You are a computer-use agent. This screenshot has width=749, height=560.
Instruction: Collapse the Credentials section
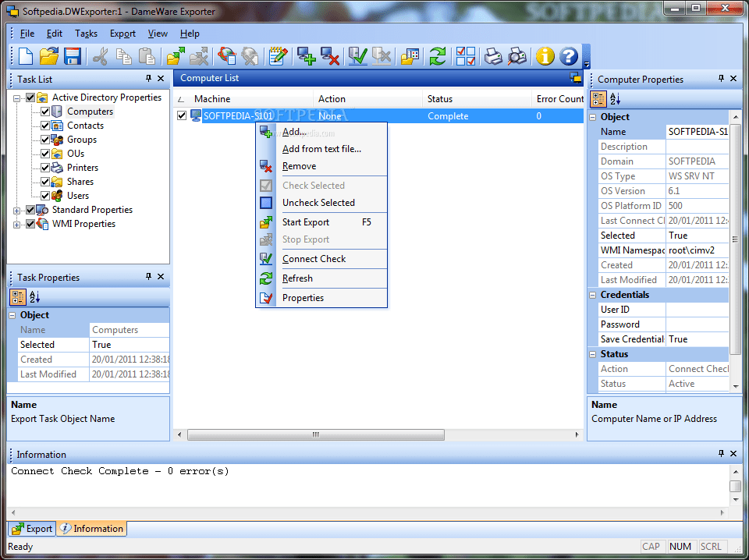[593, 295]
